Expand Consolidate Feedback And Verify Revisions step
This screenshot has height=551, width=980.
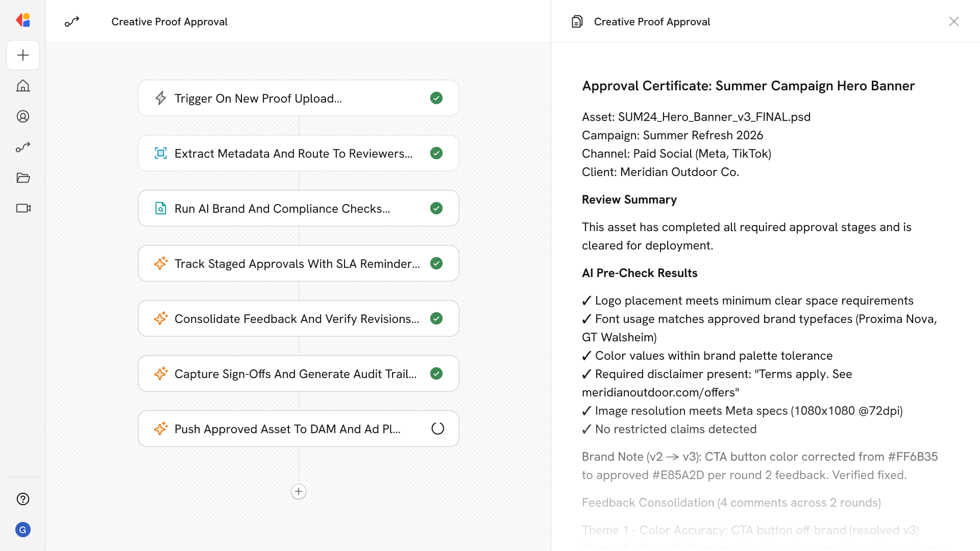coord(297,318)
